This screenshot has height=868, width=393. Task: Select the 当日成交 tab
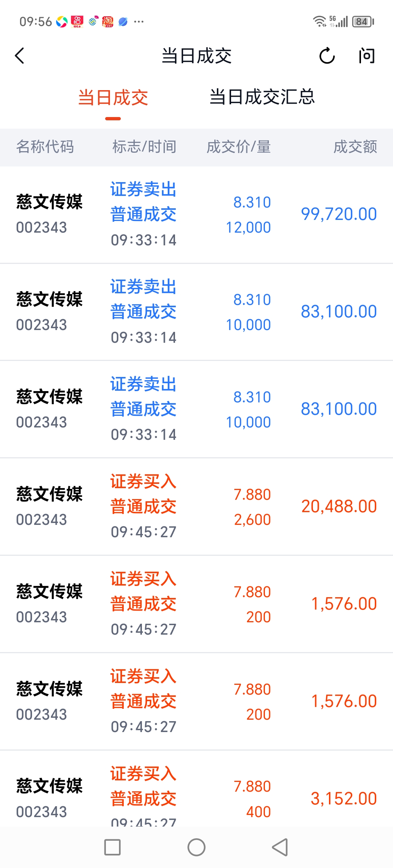click(x=113, y=98)
